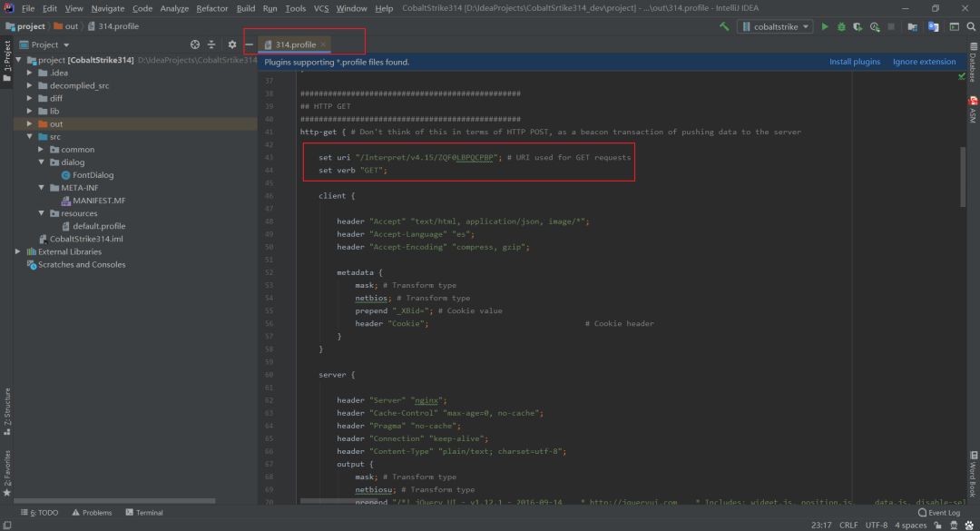Image resolution: width=980 pixels, height=531 pixels.
Task: Expand the common folder
Action: (41, 150)
